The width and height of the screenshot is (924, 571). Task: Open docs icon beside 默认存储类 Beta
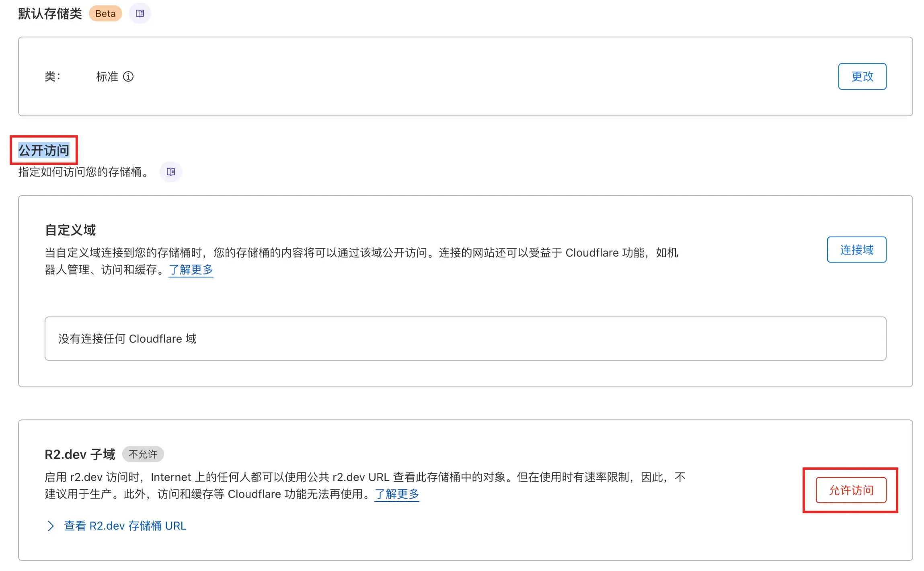point(140,14)
